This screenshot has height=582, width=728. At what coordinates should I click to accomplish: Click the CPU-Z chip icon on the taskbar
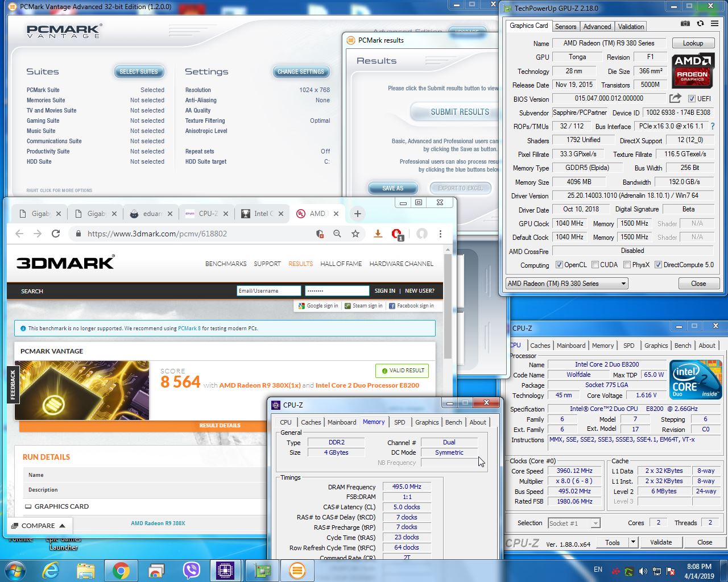(x=225, y=570)
